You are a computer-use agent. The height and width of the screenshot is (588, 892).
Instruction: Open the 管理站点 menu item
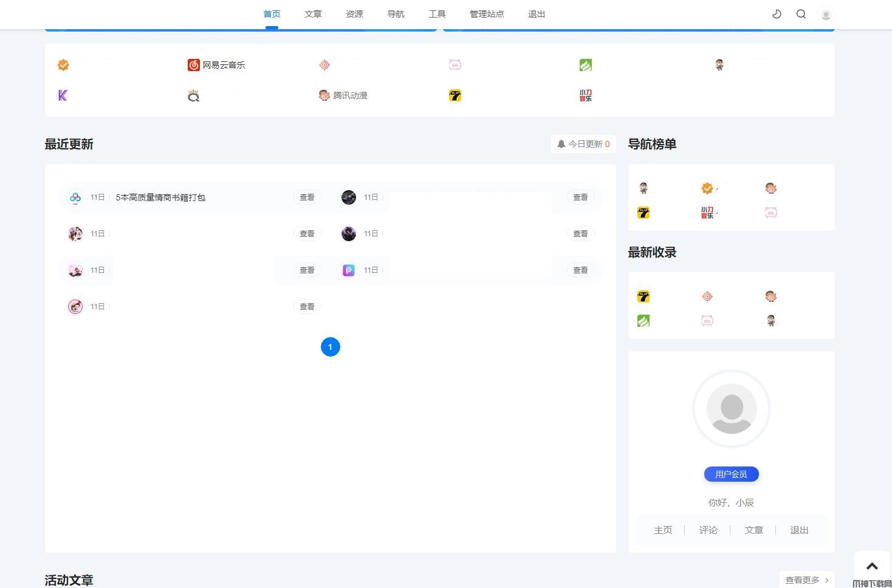(x=487, y=14)
